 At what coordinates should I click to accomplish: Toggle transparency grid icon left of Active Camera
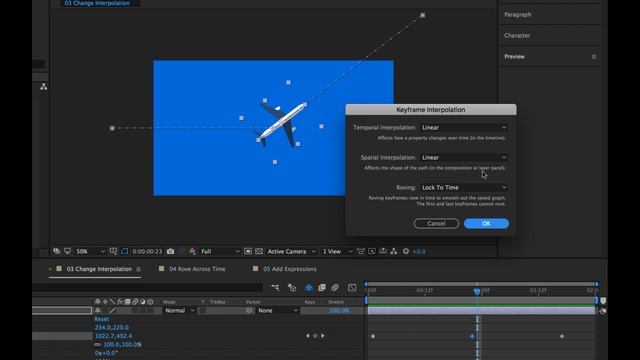click(259, 251)
